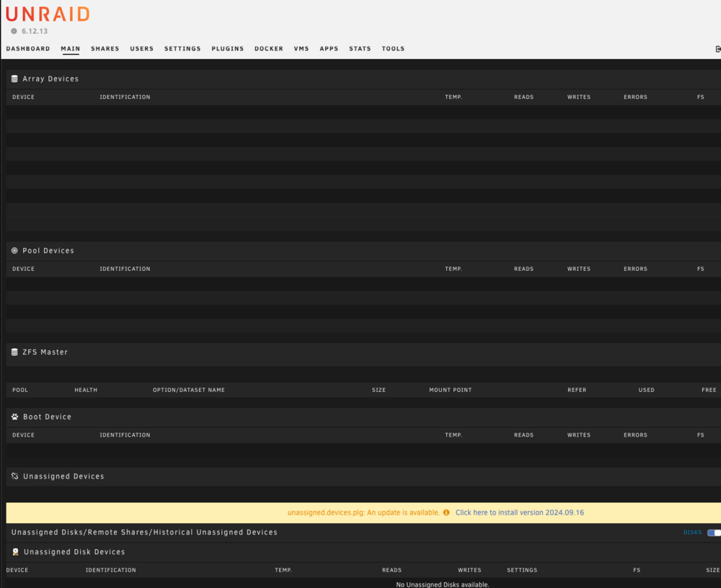The width and height of the screenshot is (721, 588).
Task: Click SIZE column header in ZFS Master
Action: pyautogui.click(x=379, y=390)
